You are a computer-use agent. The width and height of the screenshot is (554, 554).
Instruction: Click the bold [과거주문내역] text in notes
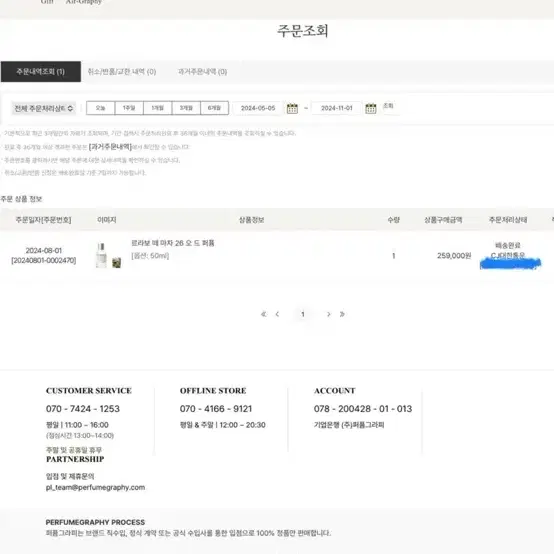pos(110,147)
